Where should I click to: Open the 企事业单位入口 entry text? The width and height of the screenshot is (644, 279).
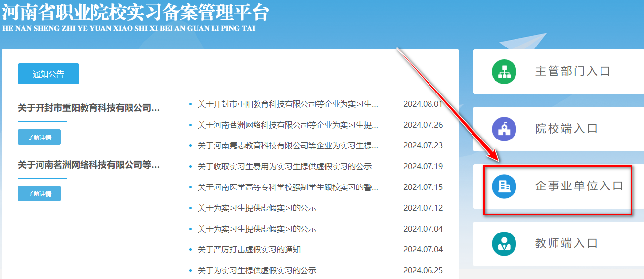coord(579,186)
